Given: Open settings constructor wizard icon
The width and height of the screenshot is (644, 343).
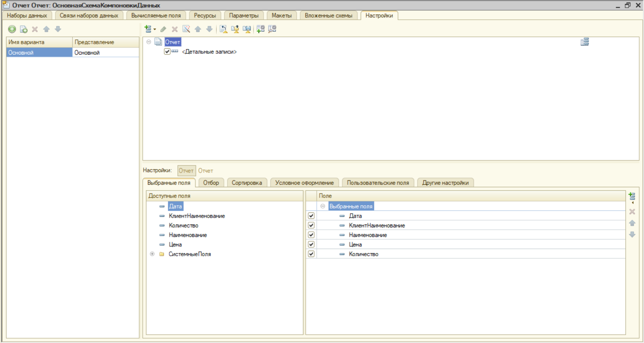Looking at the screenshot, I should [x=186, y=29].
